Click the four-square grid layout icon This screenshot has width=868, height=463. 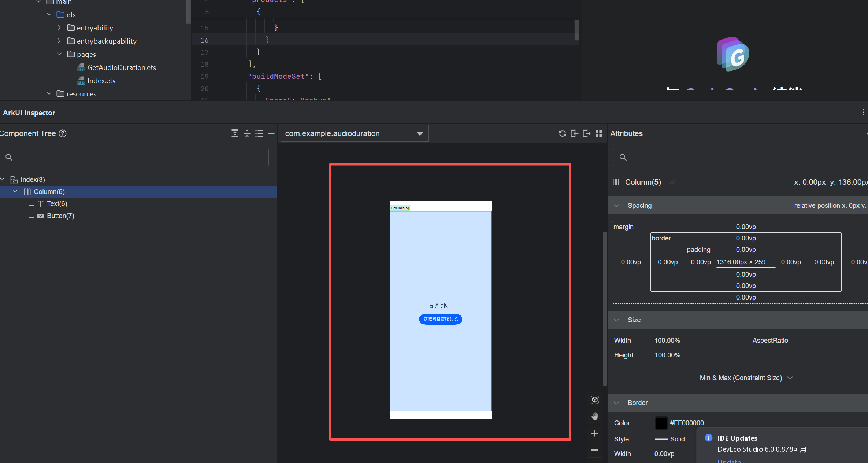tap(599, 133)
